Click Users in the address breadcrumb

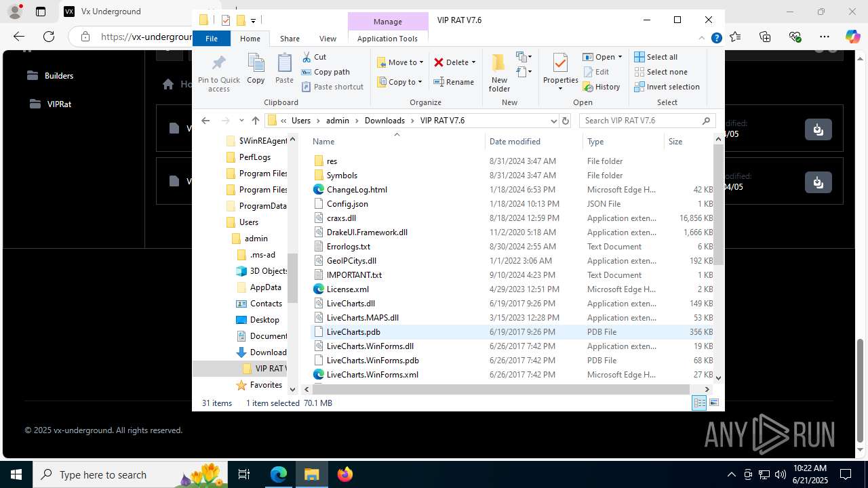coord(301,121)
